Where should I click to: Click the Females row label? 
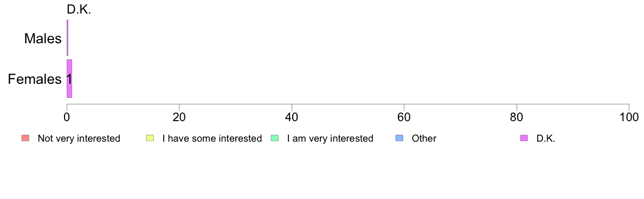point(35,79)
